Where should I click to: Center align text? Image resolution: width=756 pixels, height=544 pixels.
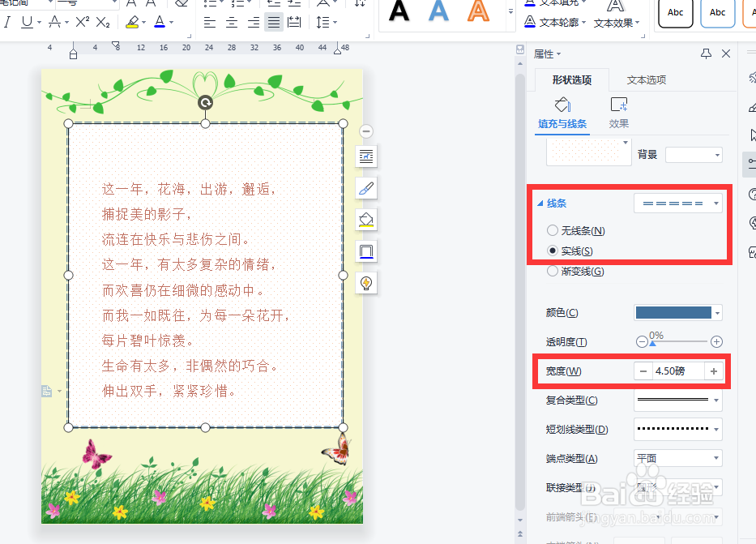(232, 22)
